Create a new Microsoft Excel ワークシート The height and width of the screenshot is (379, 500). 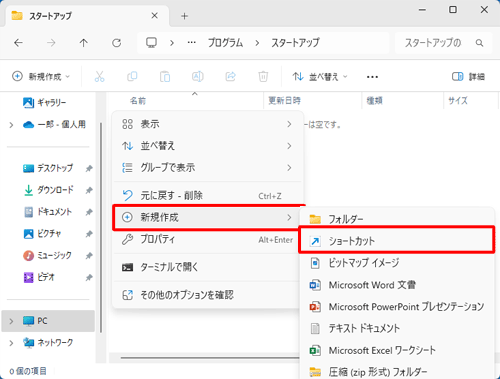point(397,350)
